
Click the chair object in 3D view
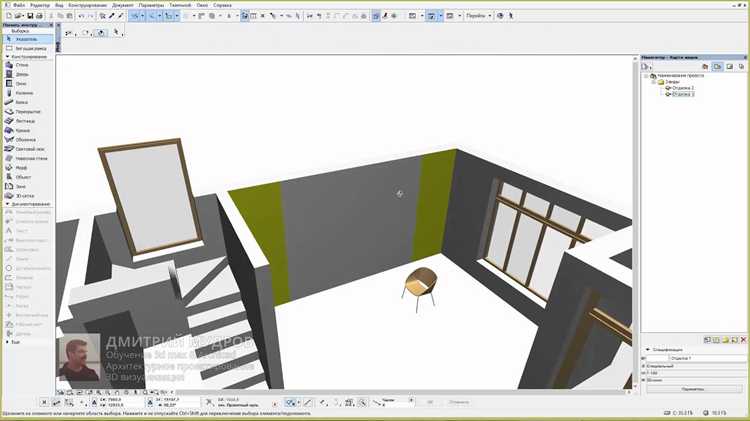(x=419, y=288)
